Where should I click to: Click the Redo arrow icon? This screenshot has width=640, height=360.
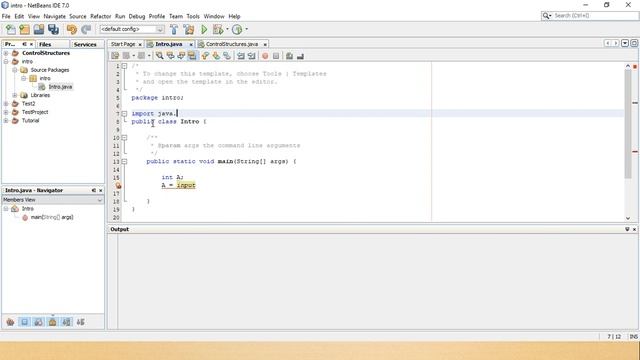(x=86, y=29)
